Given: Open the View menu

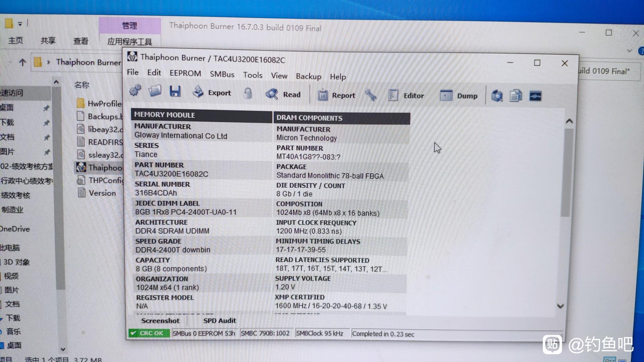Looking at the screenshot, I should pos(279,76).
